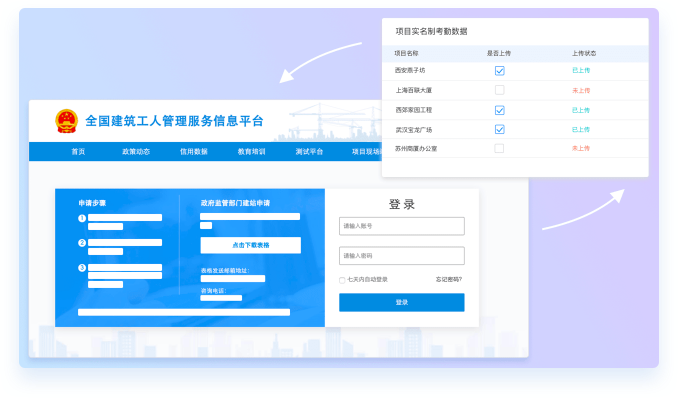This screenshot has width=678, height=398.
Task: Click the national emblem logo
Action: pyautogui.click(x=66, y=121)
